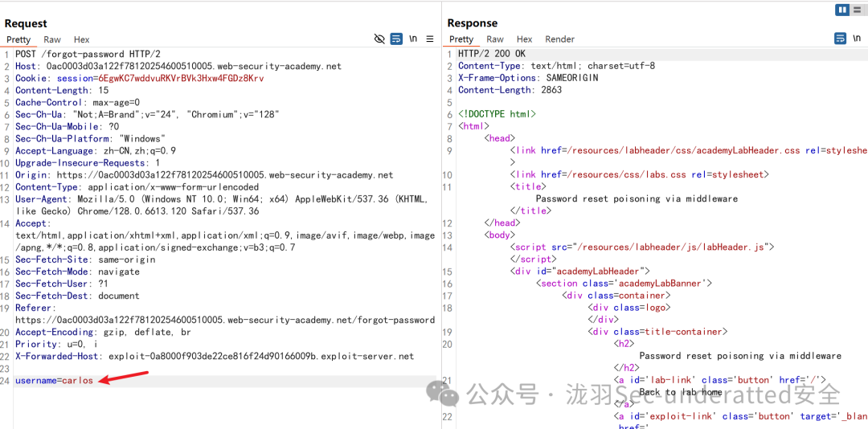Switch to the Request Pretty tab
The width and height of the screenshot is (868, 429).
(18, 39)
